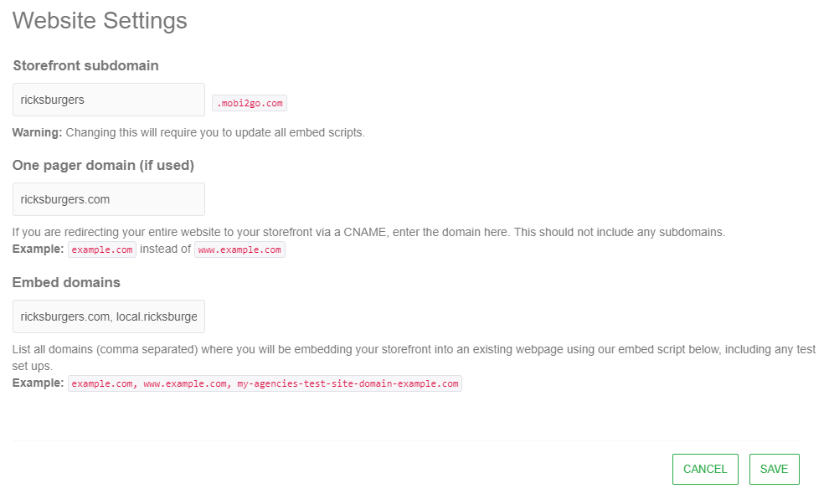829x504 pixels.
Task: Click the 'instead of' text between examples
Action: (x=166, y=249)
